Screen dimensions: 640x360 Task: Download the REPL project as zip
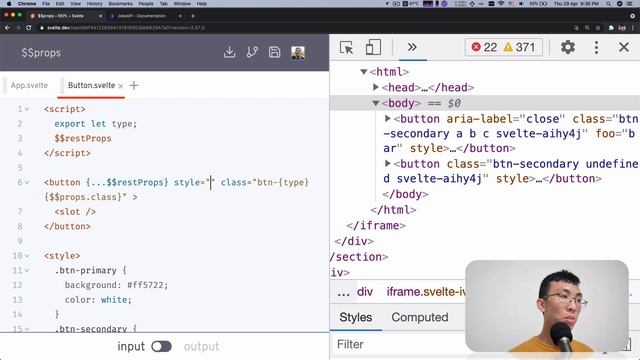tap(229, 52)
